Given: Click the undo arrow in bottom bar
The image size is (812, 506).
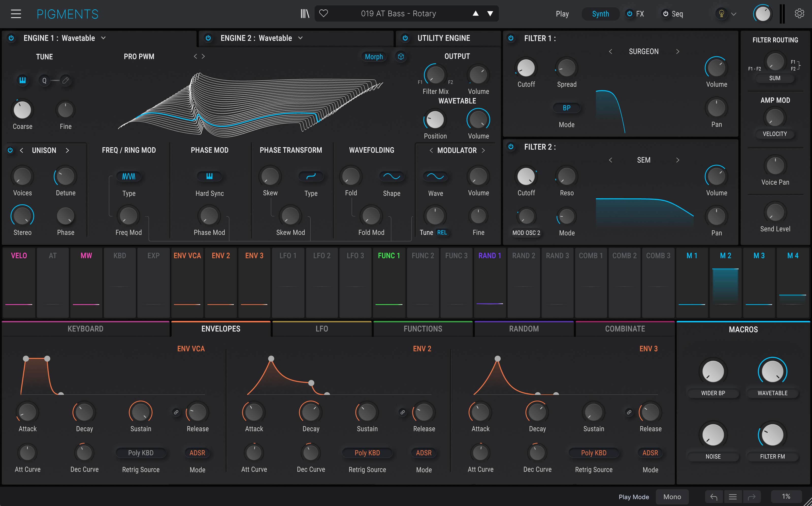Looking at the screenshot, I should [x=713, y=497].
